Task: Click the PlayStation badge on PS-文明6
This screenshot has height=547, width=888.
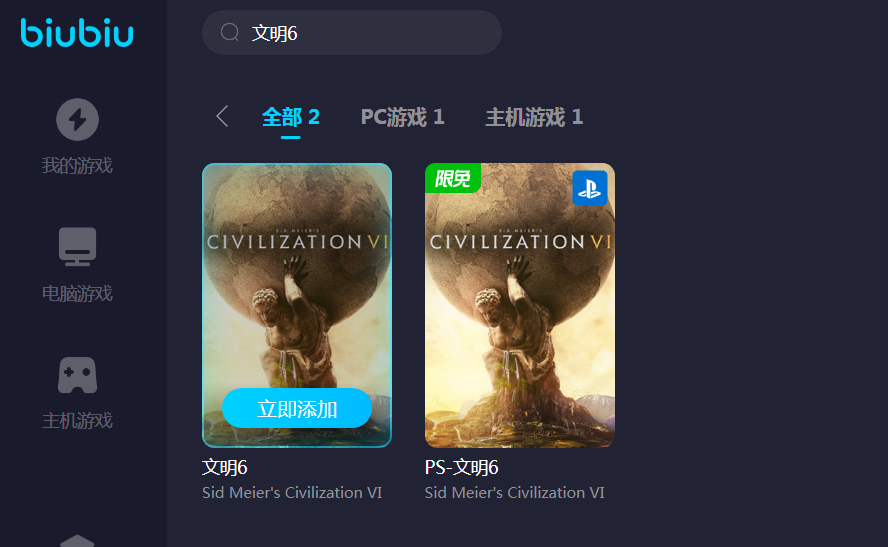Action: 590,188
